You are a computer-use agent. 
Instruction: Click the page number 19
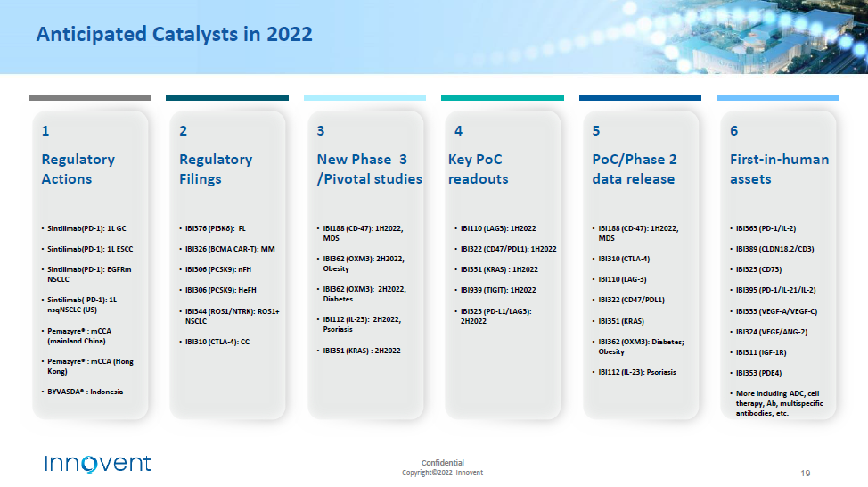click(806, 473)
